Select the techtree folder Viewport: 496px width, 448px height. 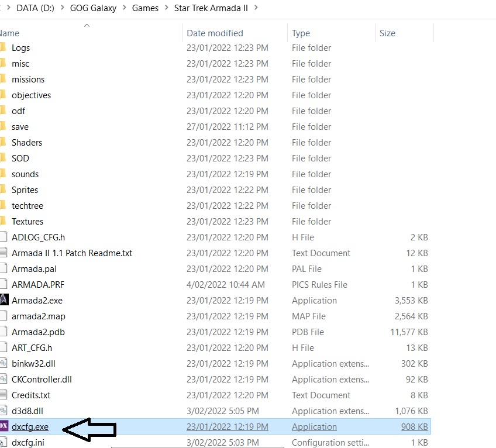pos(27,206)
